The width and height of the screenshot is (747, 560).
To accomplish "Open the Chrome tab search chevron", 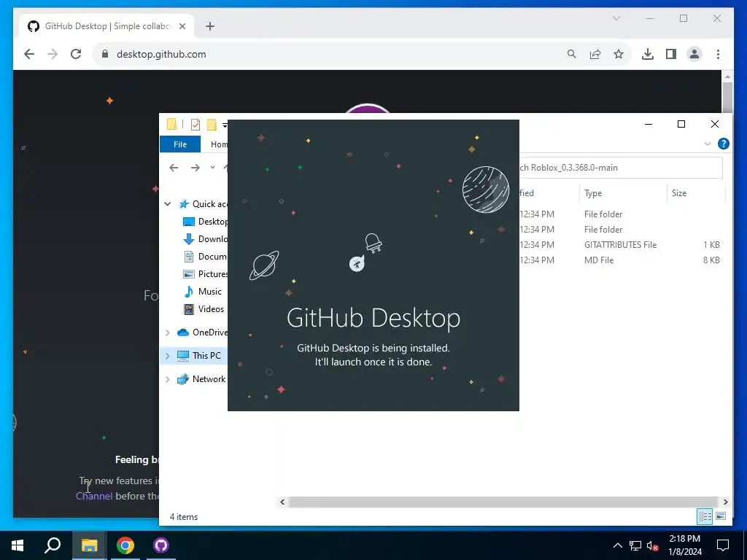I will 616,18.
